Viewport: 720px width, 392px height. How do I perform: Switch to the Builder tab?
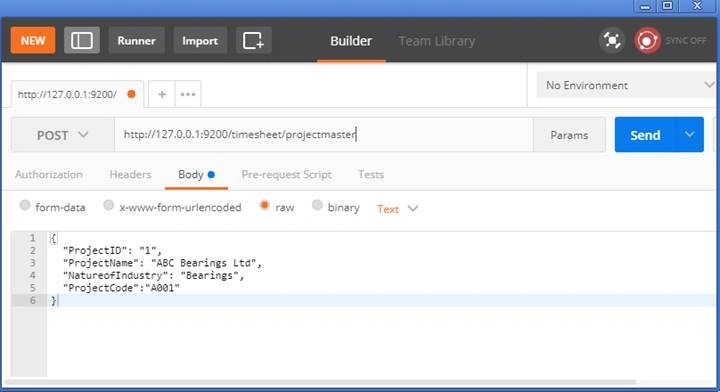(351, 41)
